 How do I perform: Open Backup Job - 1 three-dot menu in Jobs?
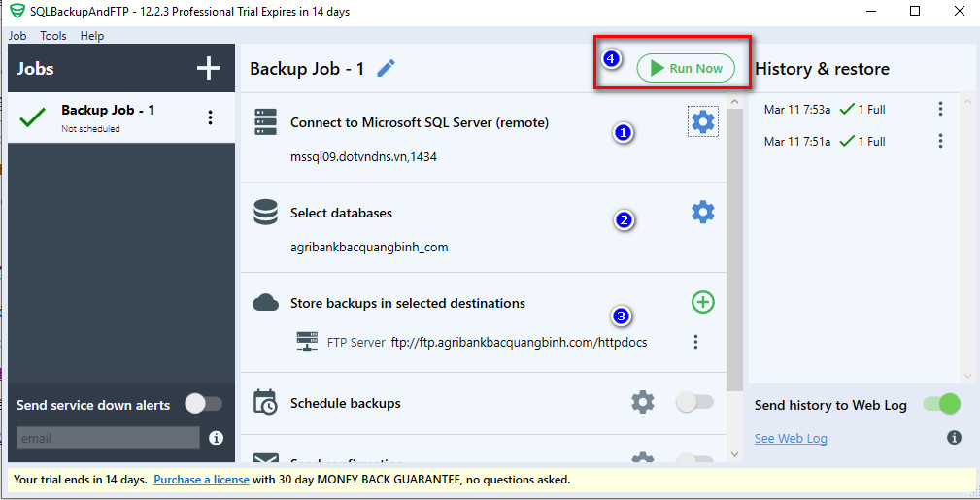pos(210,117)
